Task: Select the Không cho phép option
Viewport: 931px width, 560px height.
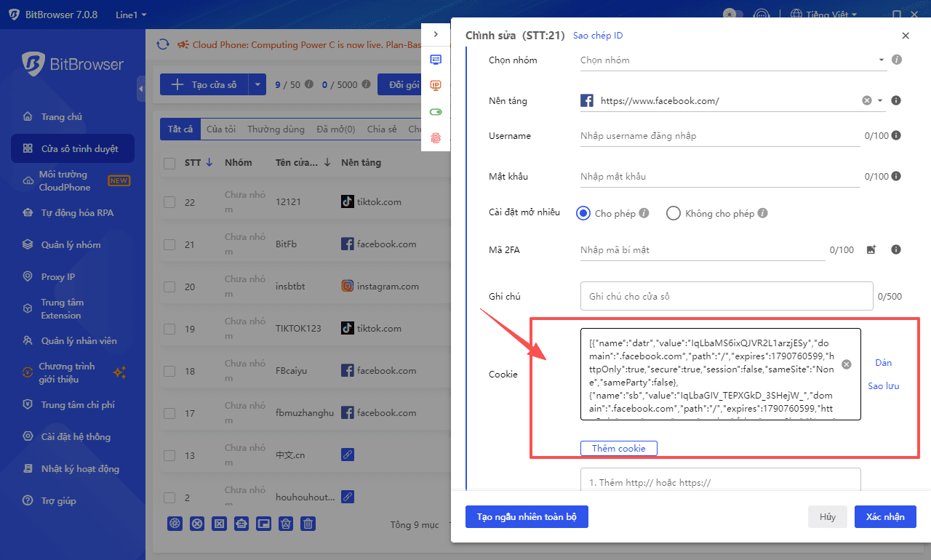Action: pyautogui.click(x=674, y=213)
